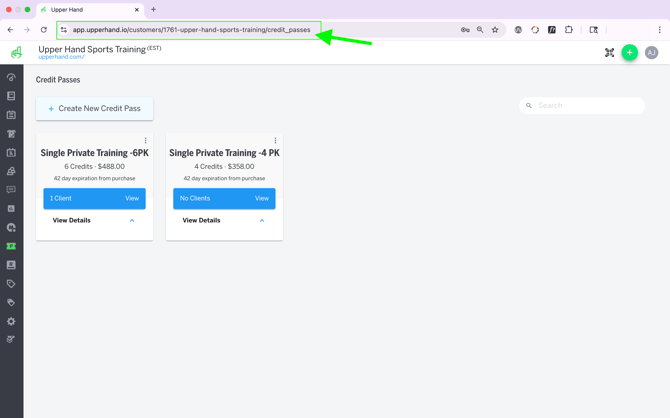Collapse View Details chevron on -4 PK card
670x418 pixels.
(x=262, y=221)
